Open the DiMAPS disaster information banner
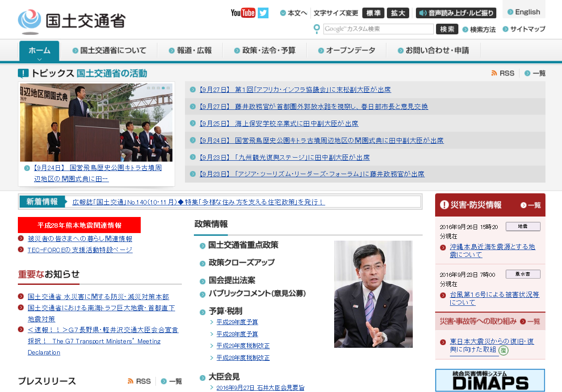562x392 pixels. pyautogui.click(x=490, y=380)
